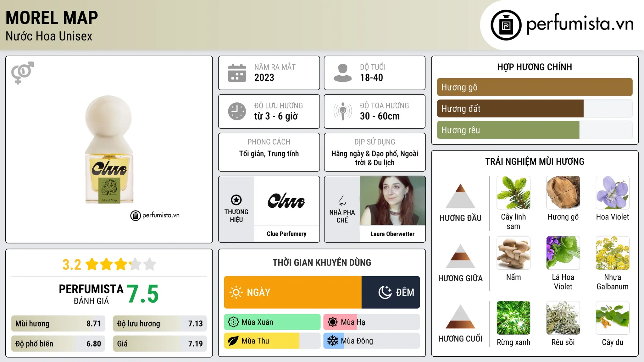The image size is (644, 362).
Task: Click the 3.2 star rating number
Action: click(x=72, y=265)
